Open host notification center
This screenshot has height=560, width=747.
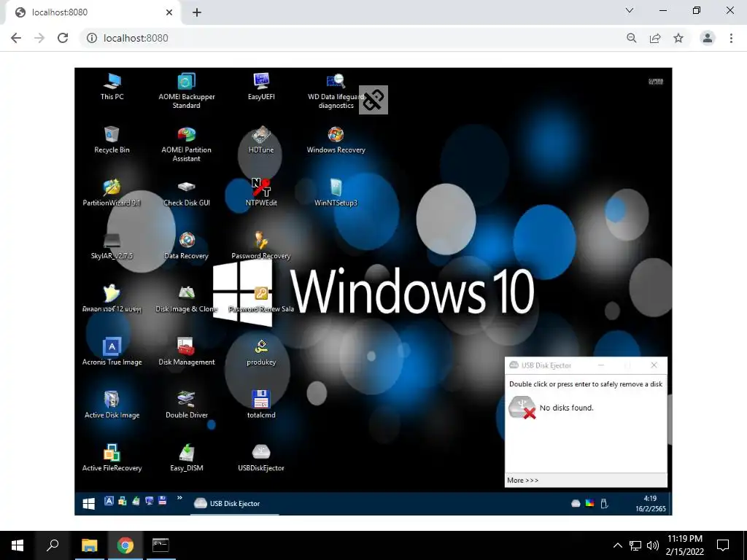(x=723, y=545)
